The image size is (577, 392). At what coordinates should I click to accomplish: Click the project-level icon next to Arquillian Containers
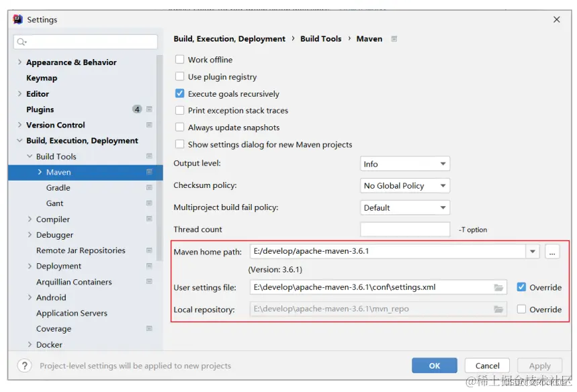coord(149,282)
